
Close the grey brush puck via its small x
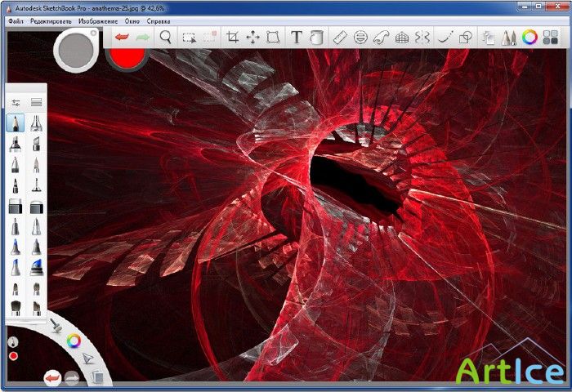tap(93, 33)
